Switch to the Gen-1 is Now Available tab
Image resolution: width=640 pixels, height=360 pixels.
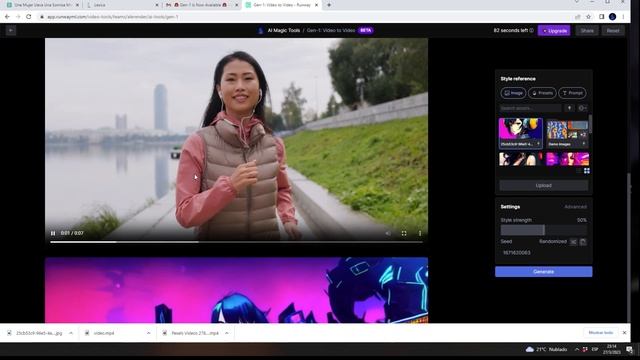[x=200, y=5]
